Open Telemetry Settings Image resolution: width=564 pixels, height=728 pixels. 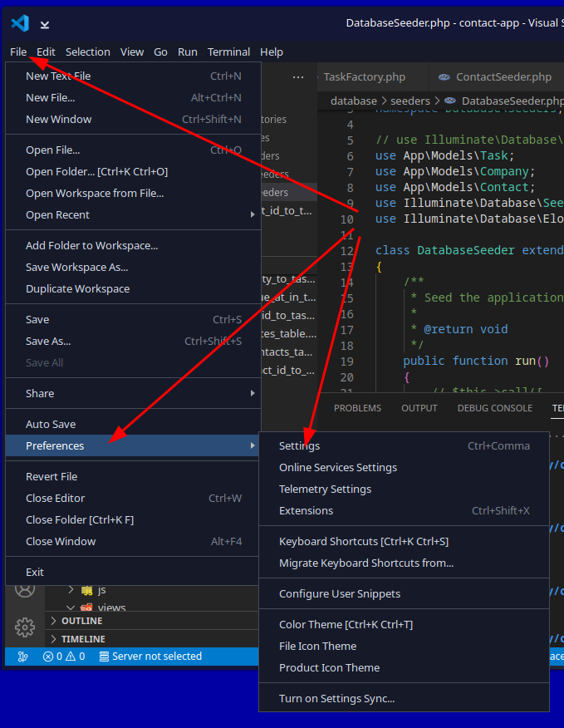point(404,489)
